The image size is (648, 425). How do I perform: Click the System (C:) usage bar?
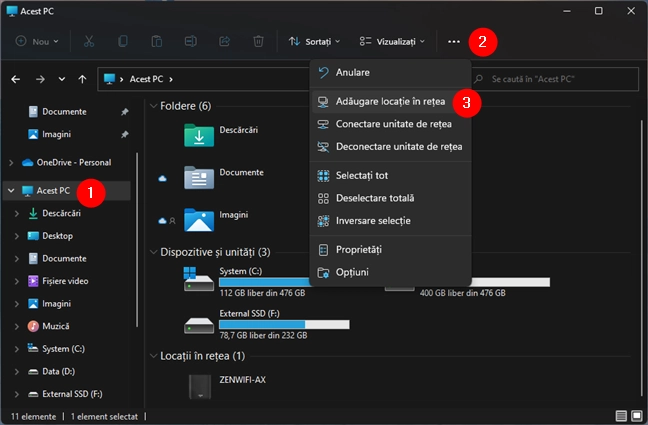coord(264,282)
